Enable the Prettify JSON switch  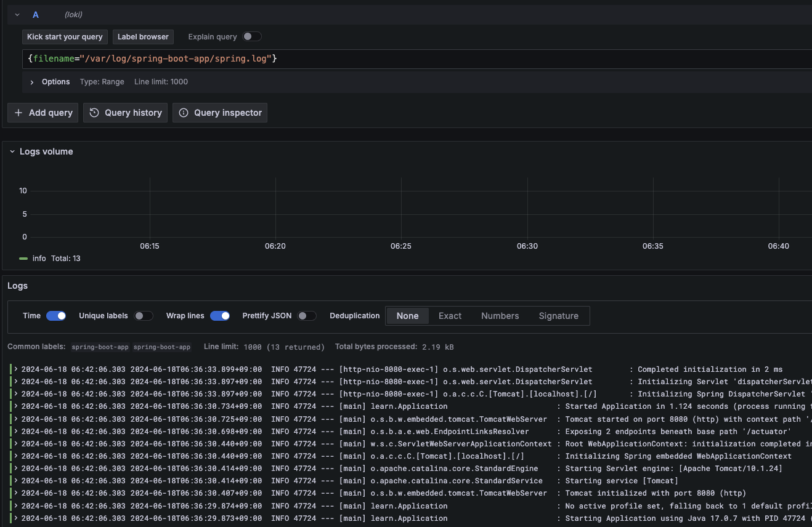(307, 316)
